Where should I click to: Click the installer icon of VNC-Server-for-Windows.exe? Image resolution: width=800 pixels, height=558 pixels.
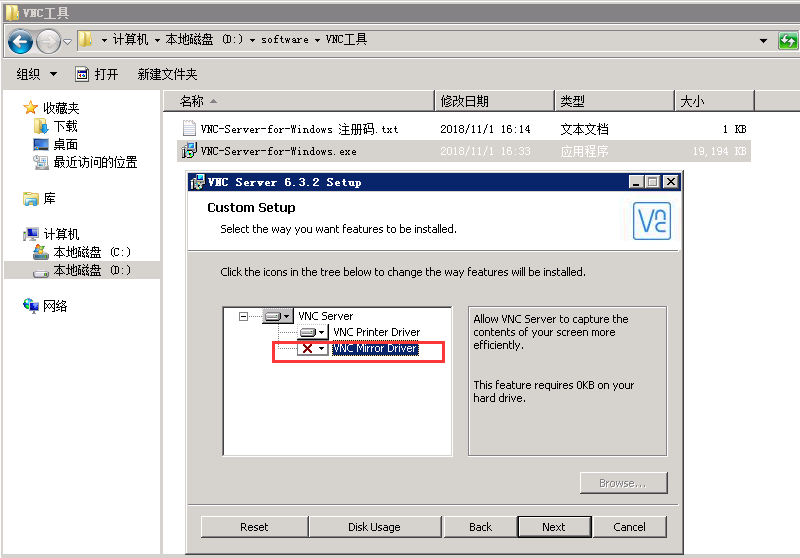pyautogui.click(x=189, y=150)
